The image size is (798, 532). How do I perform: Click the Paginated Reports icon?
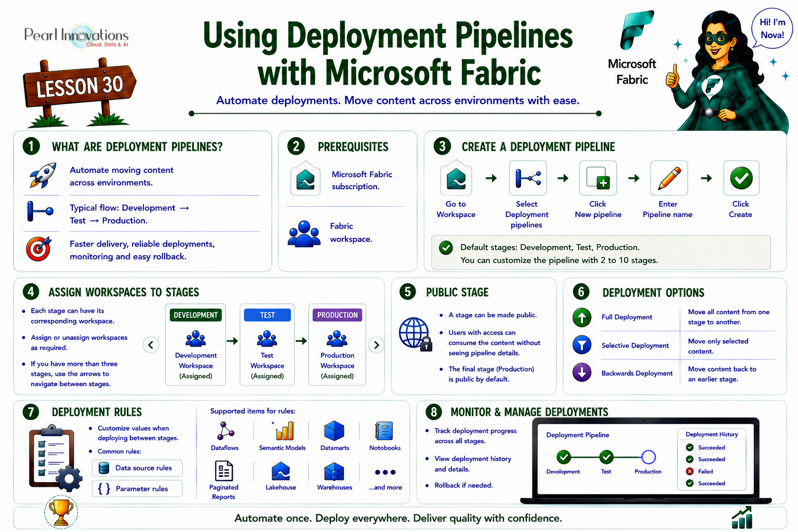[x=224, y=471]
